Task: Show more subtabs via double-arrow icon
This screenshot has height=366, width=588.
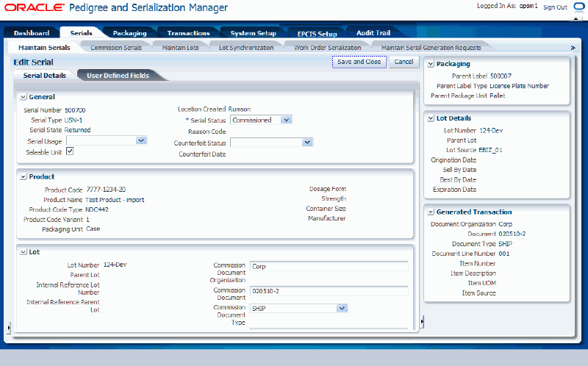Action: point(573,48)
